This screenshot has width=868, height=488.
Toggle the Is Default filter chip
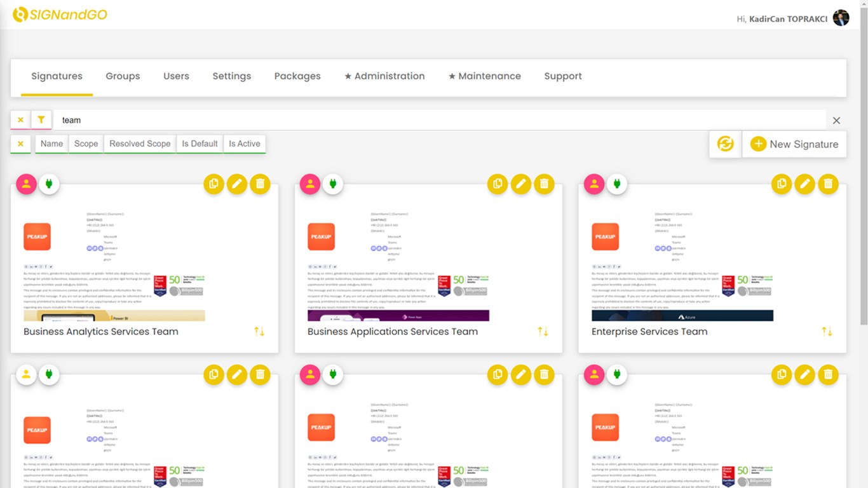[200, 144]
